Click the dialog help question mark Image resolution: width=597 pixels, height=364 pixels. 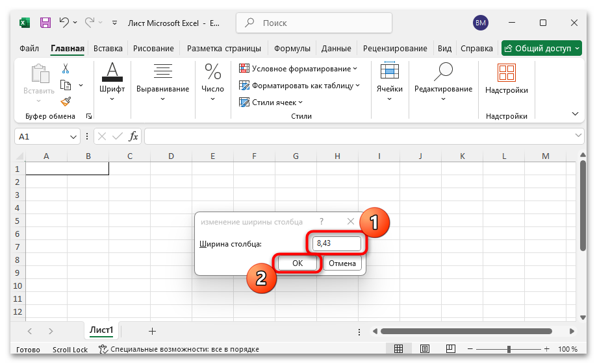pyautogui.click(x=322, y=221)
